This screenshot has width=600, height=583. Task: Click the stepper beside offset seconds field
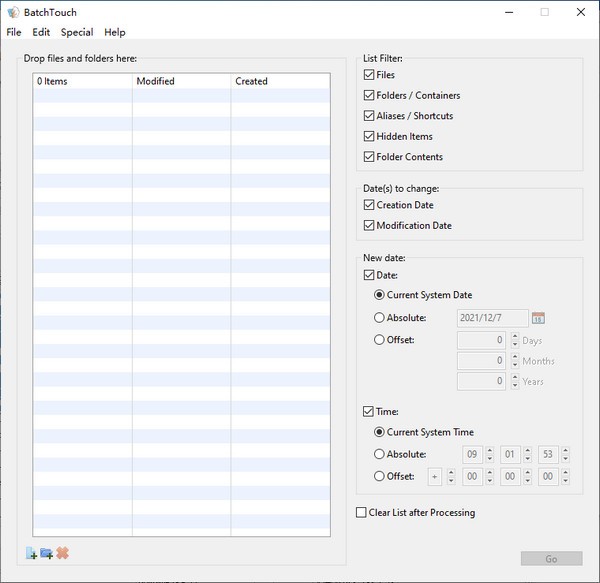click(x=566, y=477)
